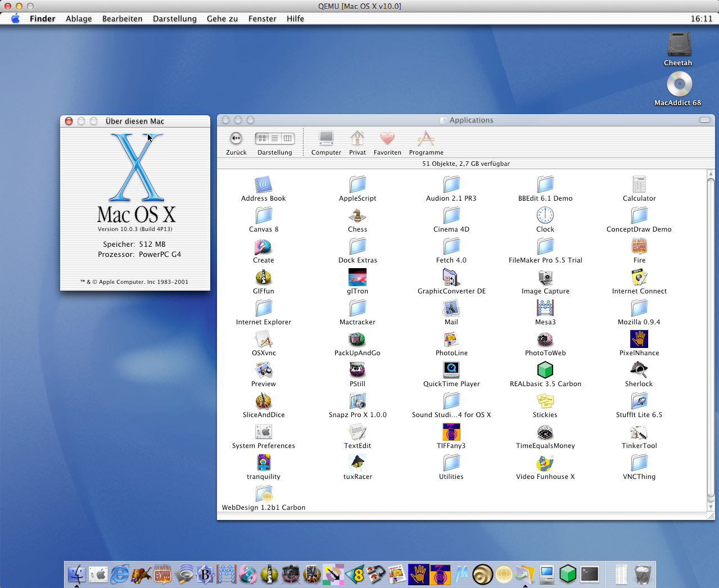Open the Ablage menu
This screenshot has width=719, height=588.
pos(79,19)
